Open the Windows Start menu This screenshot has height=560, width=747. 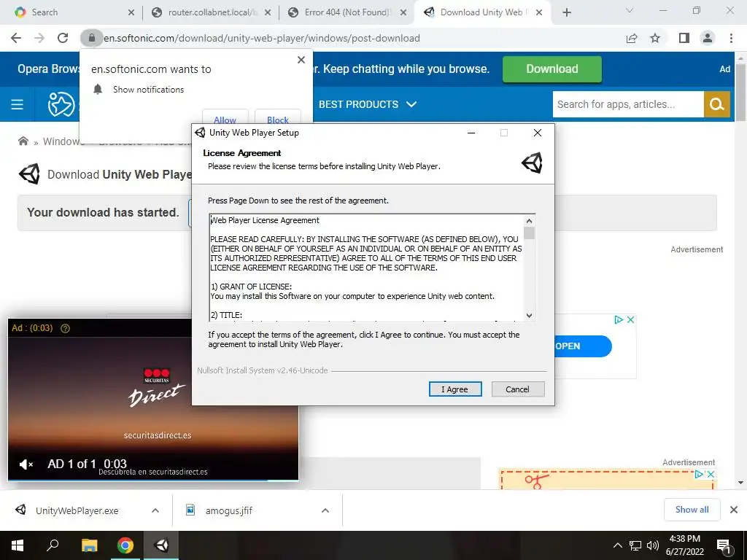tap(18, 545)
